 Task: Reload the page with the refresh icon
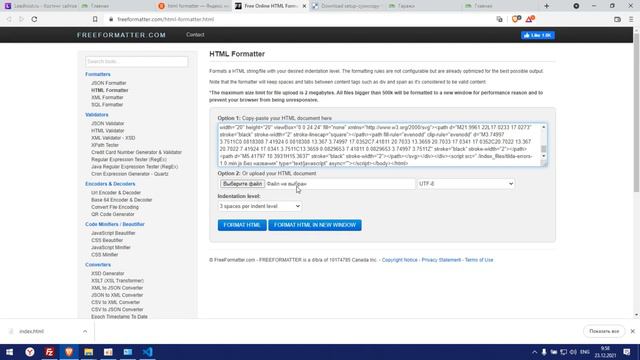tap(34, 19)
